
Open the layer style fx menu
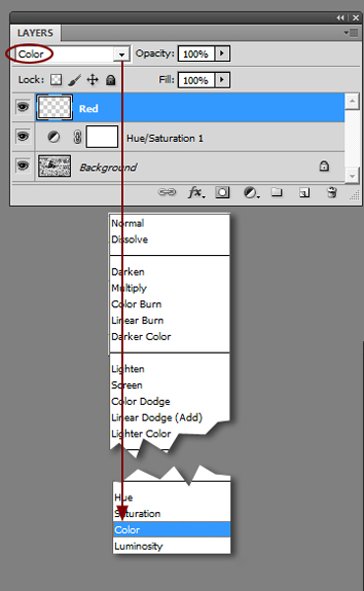coord(197,193)
